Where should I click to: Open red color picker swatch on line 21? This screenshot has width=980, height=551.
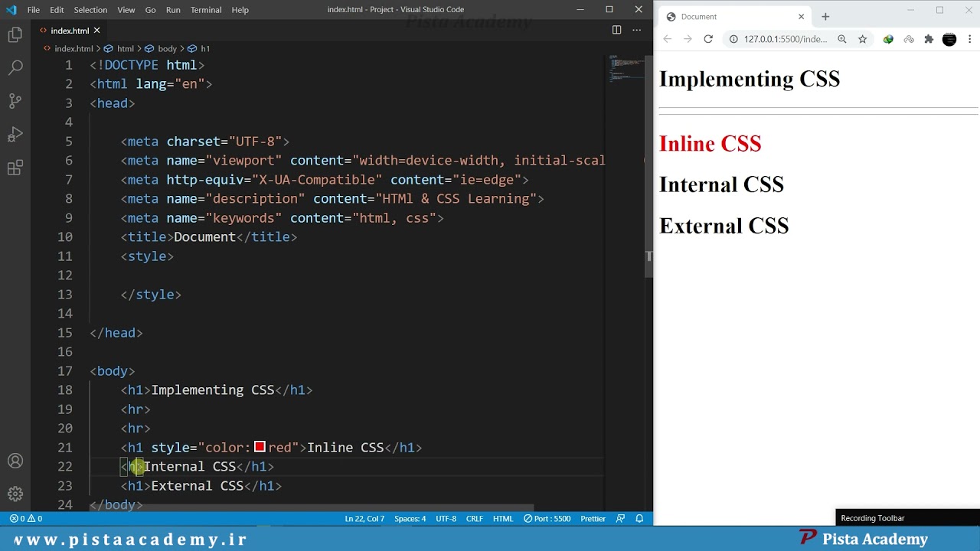click(x=260, y=447)
